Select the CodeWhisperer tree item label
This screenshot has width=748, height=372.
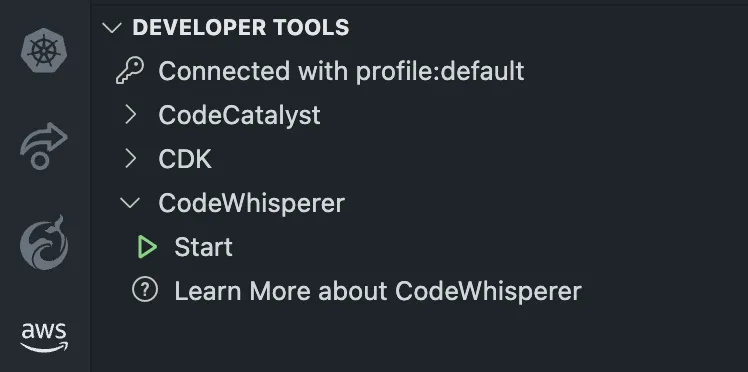251,203
